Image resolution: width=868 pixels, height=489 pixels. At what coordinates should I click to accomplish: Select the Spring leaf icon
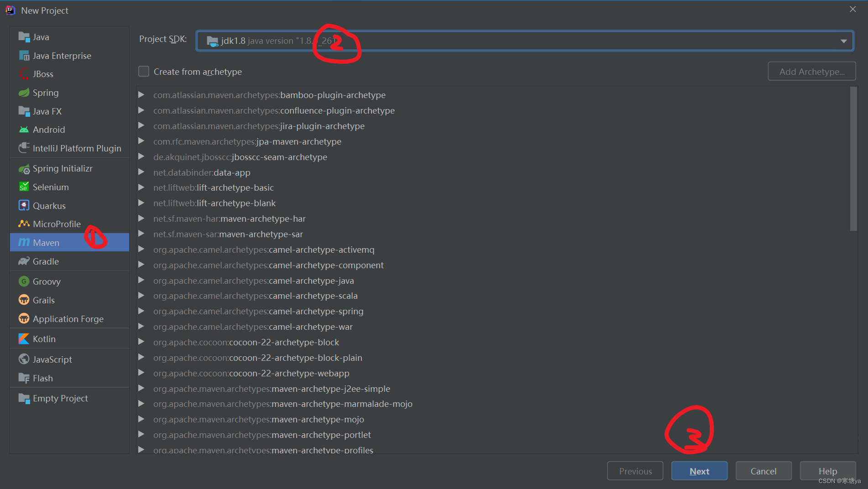tap(24, 93)
